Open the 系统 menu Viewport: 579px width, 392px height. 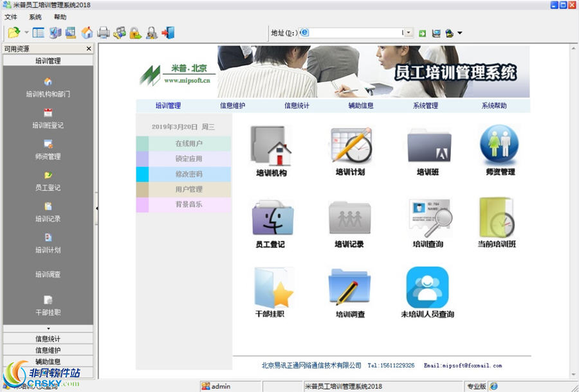click(x=35, y=17)
